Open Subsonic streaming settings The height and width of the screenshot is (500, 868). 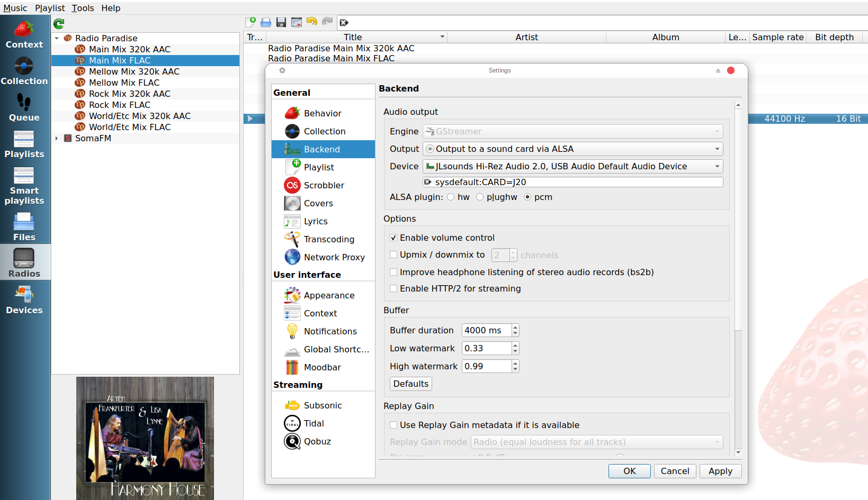coord(323,405)
